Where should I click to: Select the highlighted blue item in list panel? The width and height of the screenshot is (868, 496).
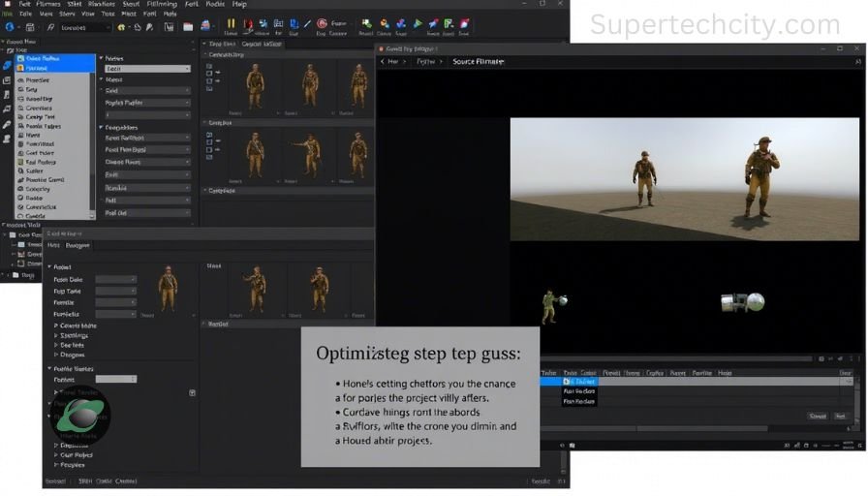[x=579, y=381]
